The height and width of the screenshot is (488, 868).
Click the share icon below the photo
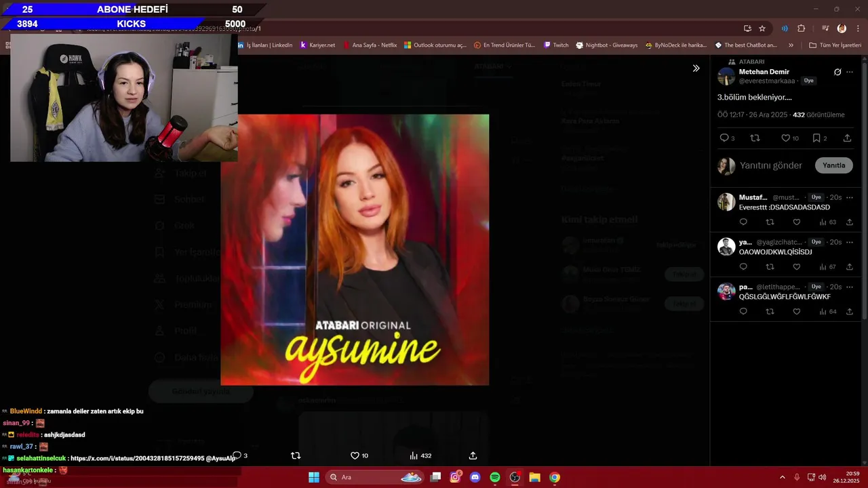[x=473, y=455]
